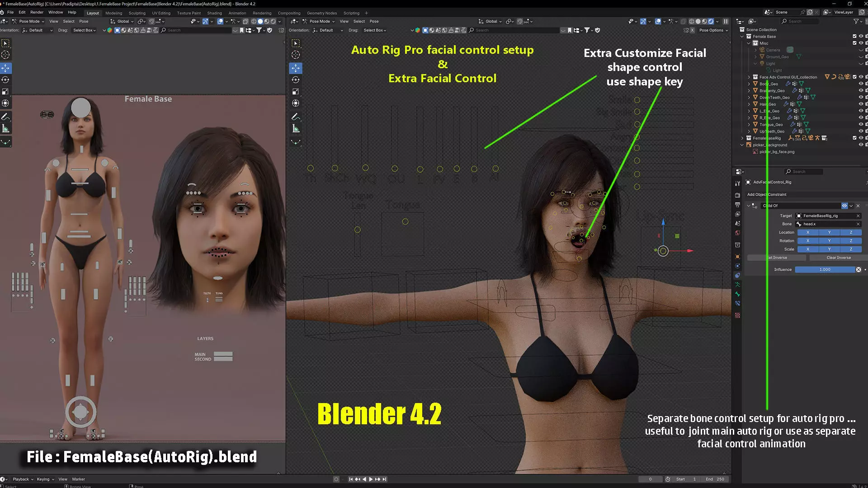
Task: Hide Hair_Geo with its eye icon
Action: tap(861, 104)
